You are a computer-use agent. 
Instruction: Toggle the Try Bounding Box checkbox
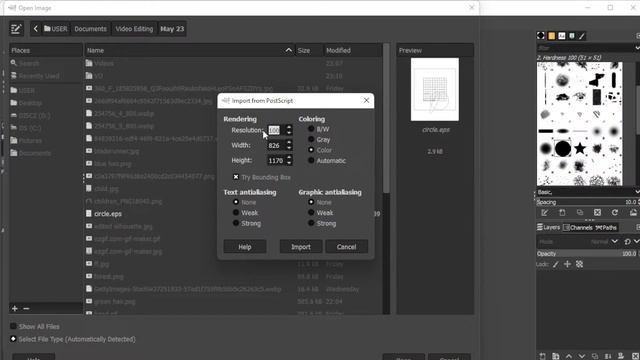[x=236, y=177]
